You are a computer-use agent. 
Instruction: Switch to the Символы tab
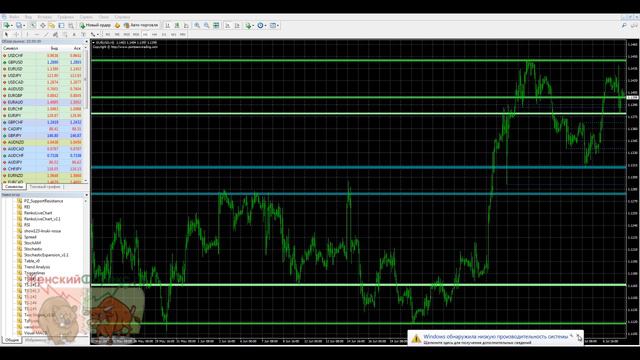coord(14,187)
